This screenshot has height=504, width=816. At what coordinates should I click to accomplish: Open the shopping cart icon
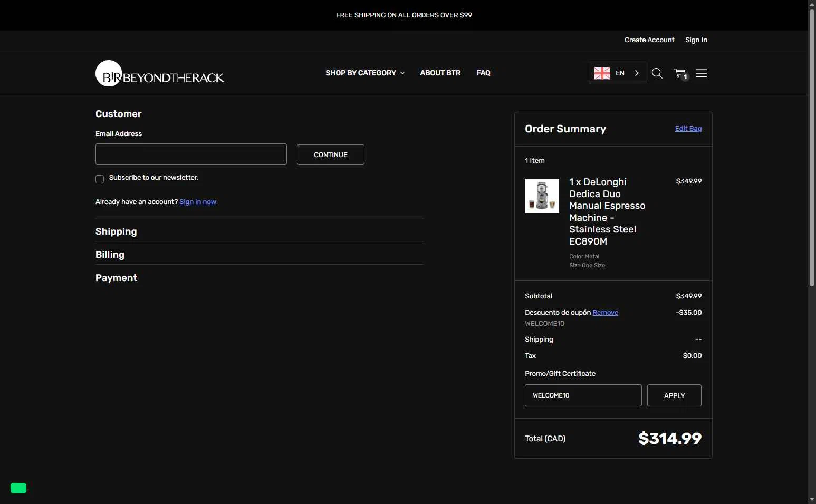click(680, 74)
